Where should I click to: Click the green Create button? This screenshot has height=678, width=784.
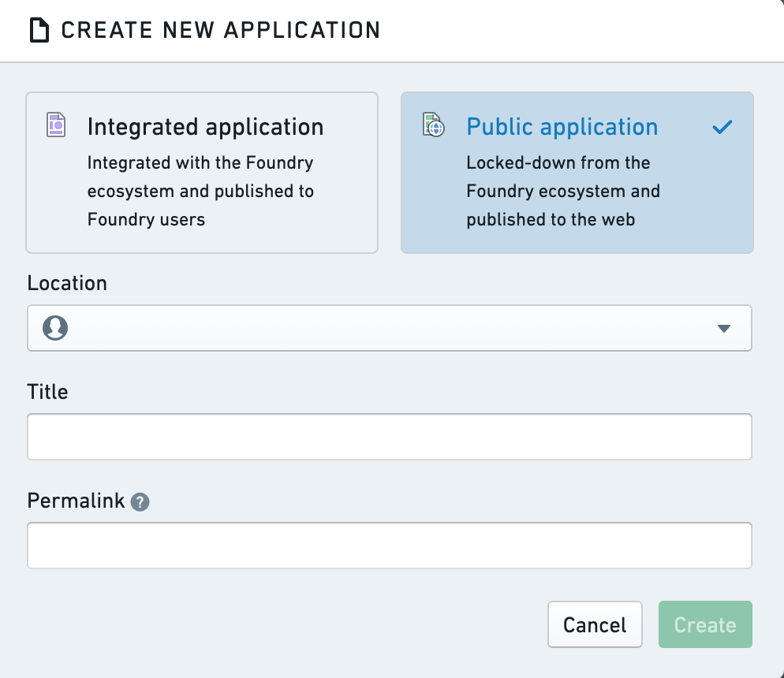click(705, 624)
